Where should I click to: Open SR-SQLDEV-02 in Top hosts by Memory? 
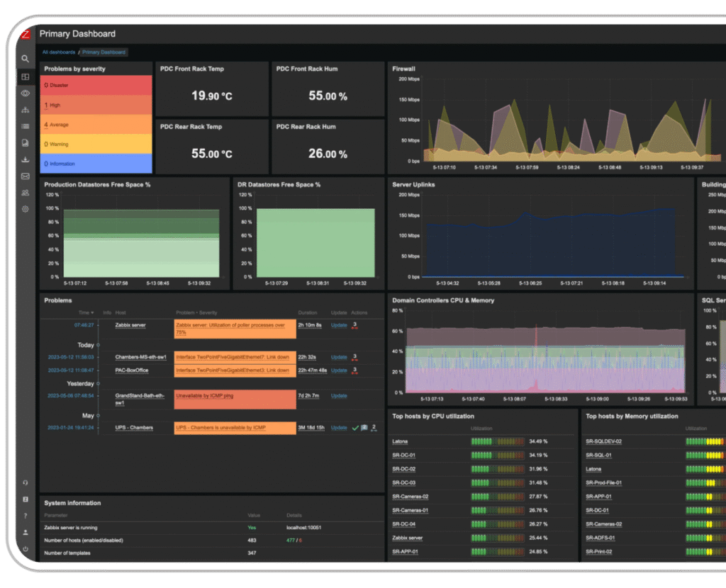click(x=604, y=441)
